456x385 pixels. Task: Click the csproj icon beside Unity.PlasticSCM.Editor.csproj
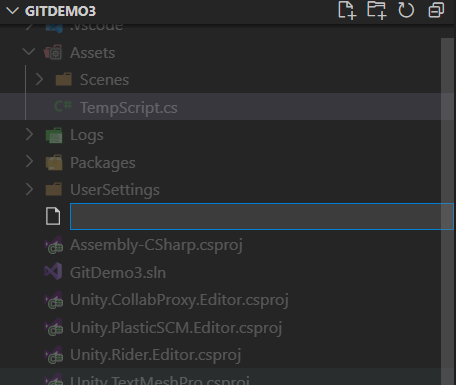54,328
